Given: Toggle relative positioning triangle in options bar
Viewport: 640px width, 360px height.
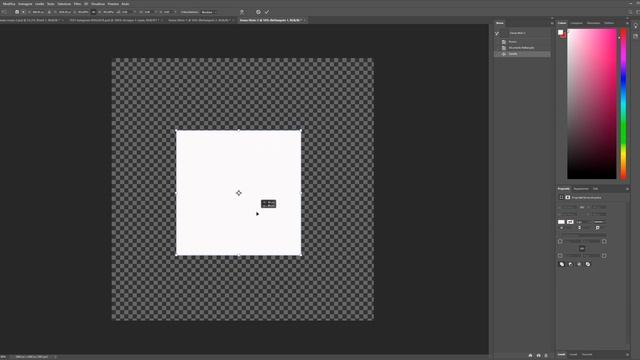Looking at the screenshot, I should tap(49, 12).
